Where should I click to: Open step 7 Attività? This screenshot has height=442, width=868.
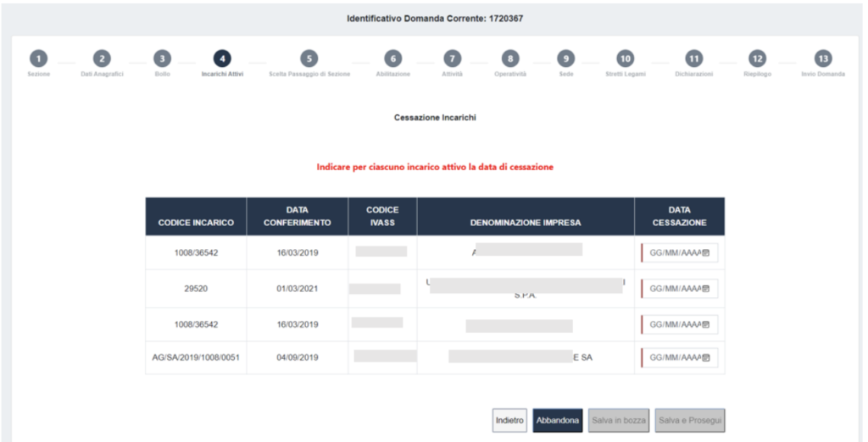pyautogui.click(x=453, y=58)
